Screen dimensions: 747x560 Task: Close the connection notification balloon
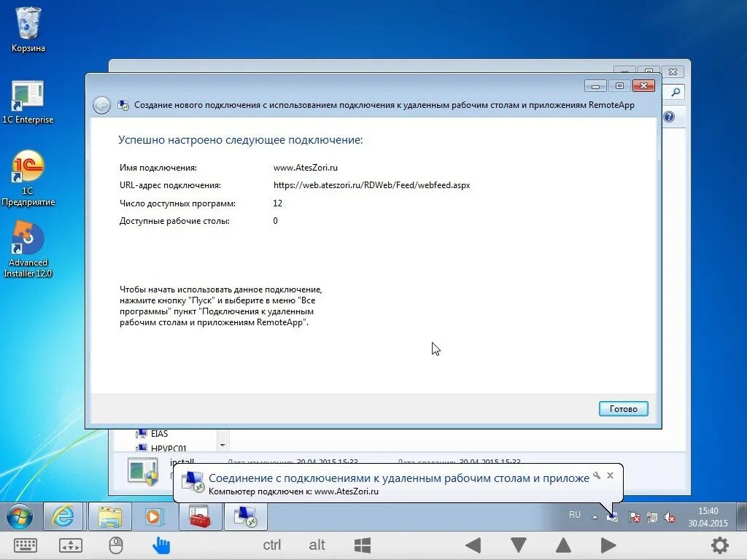tap(610, 475)
